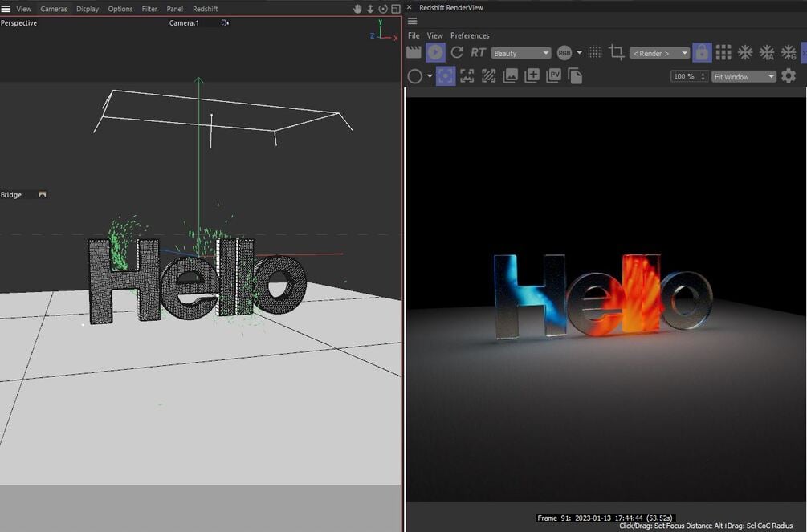Image resolution: width=807 pixels, height=532 pixels.
Task: Open the Cameras menu
Action: 54,9
